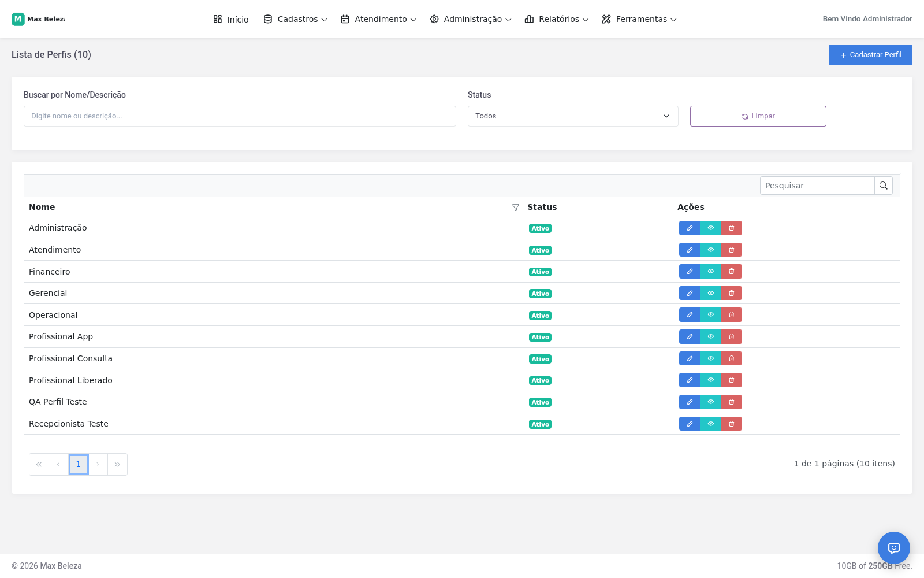Click the edit icon for Gerencial row
Viewport: 924px width, 578px height.
tap(690, 293)
